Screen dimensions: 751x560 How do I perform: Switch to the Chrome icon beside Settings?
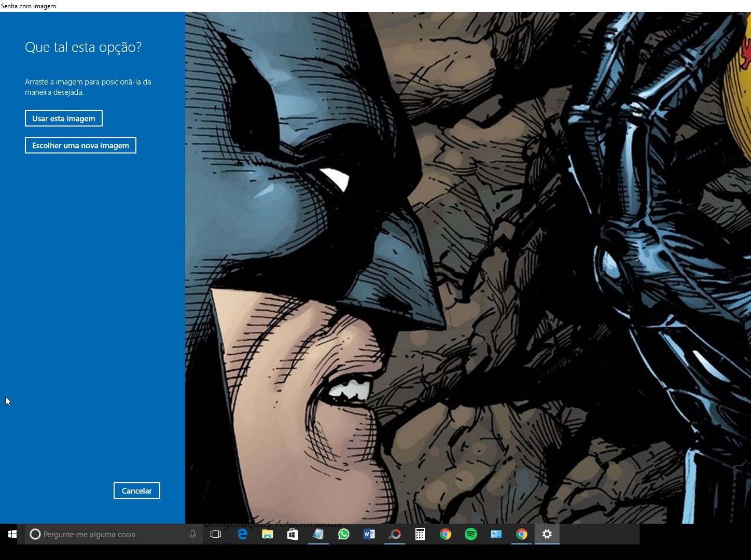(x=522, y=534)
